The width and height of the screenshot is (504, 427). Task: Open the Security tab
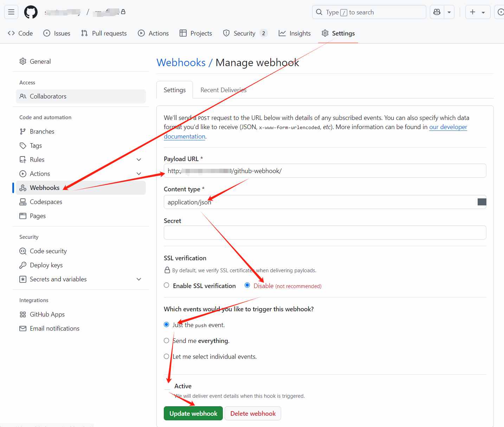[245, 33]
